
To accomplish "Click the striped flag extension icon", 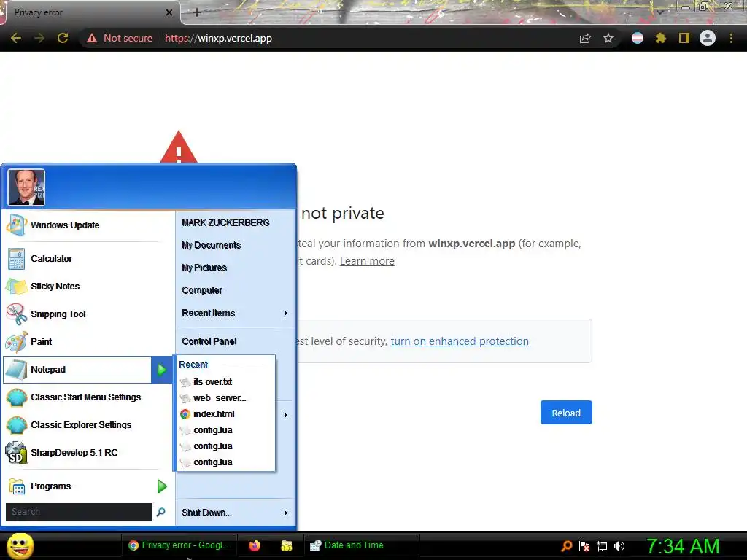I will (x=638, y=38).
